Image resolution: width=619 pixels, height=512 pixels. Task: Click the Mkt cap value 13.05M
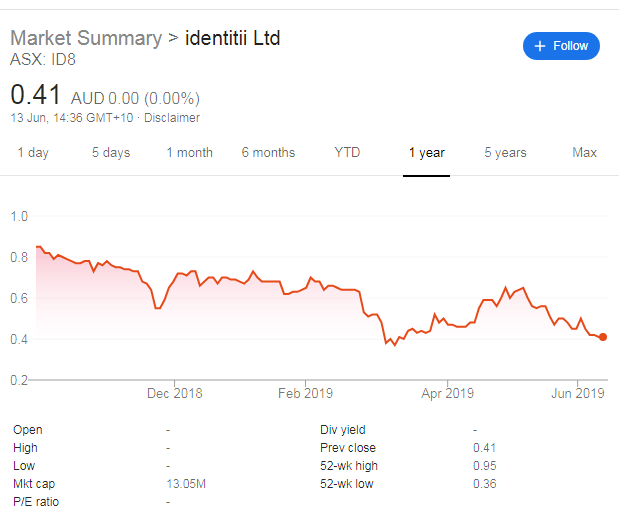187,484
